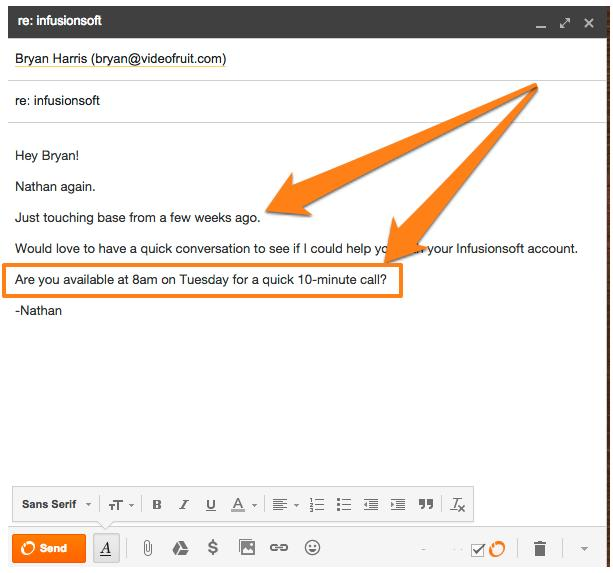The height and width of the screenshot is (573, 613).
Task: Decrease the indent level
Action: [371, 505]
